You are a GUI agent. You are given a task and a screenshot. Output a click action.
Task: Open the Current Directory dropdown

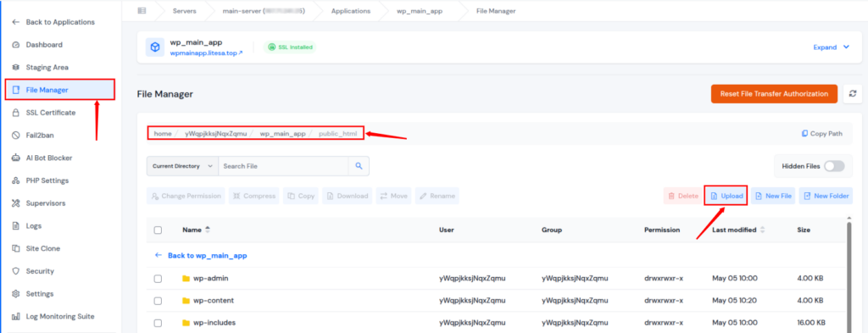[x=183, y=166]
